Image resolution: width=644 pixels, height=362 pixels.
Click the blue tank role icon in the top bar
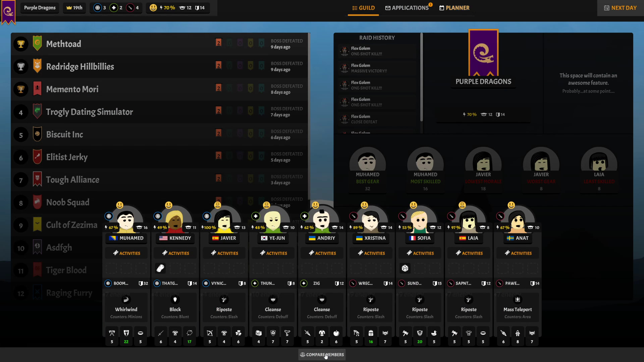[x=97, y=8]
